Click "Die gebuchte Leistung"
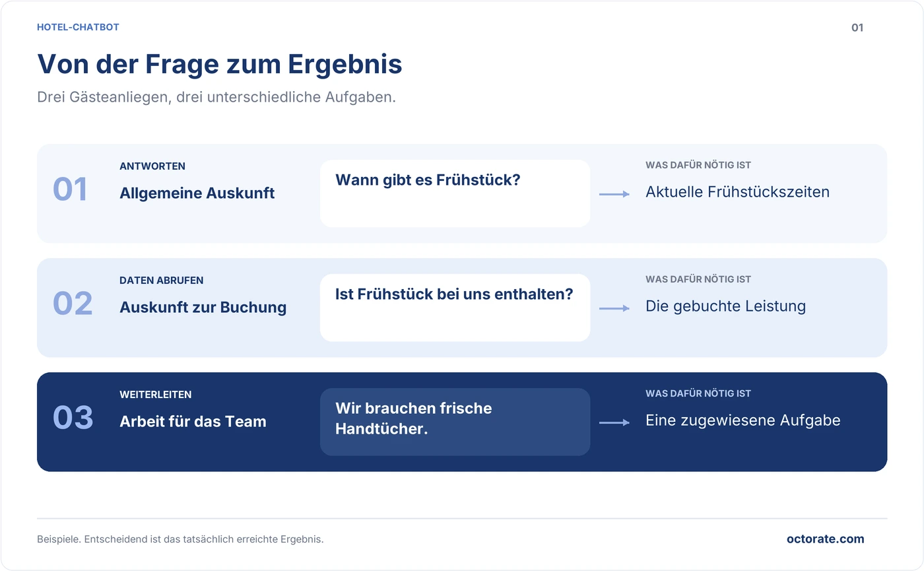Viewport: 924px width, 571px height. coord(725,306)
